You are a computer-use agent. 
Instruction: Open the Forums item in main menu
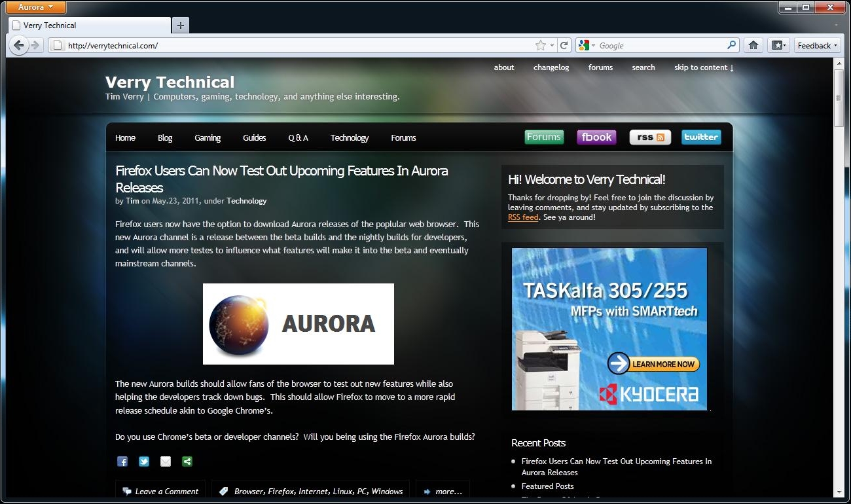point(403,138)
